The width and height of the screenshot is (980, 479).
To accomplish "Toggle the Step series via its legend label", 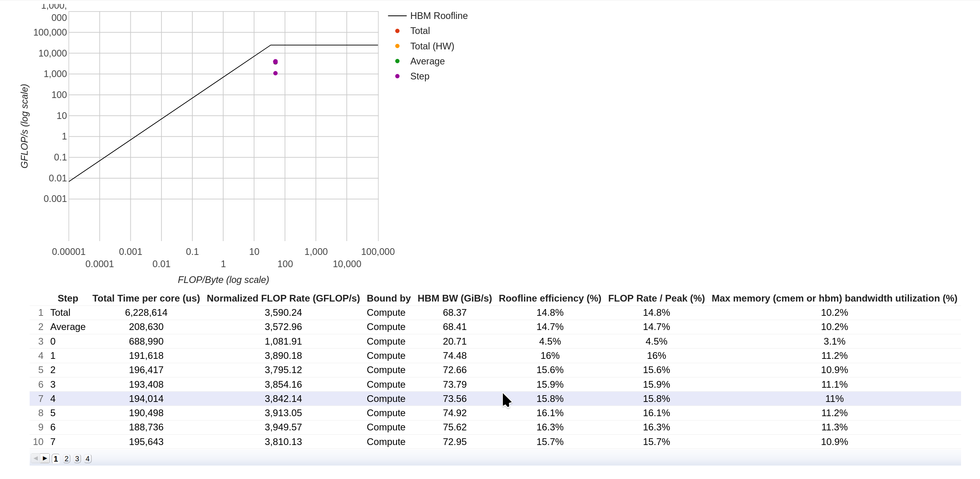I will pos(419,76).
